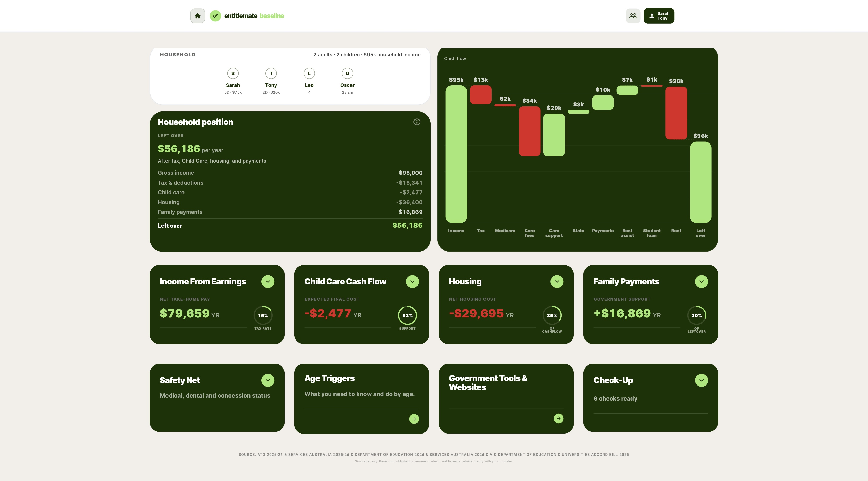Click the Payments bar in chart
868x481 pixels.
point(603,102)
